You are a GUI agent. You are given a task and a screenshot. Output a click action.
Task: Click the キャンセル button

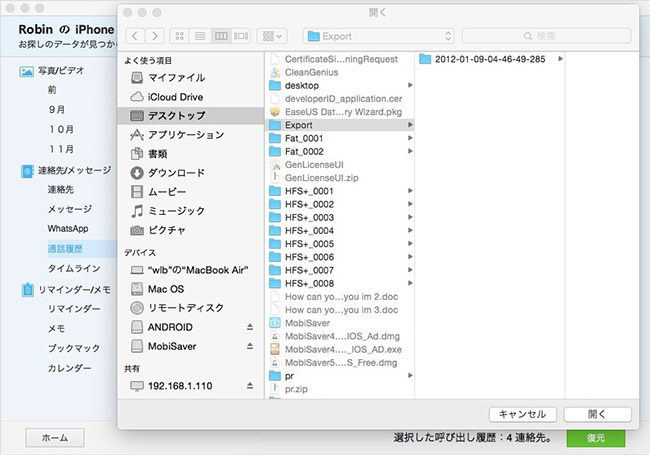[x=522, y=414]
